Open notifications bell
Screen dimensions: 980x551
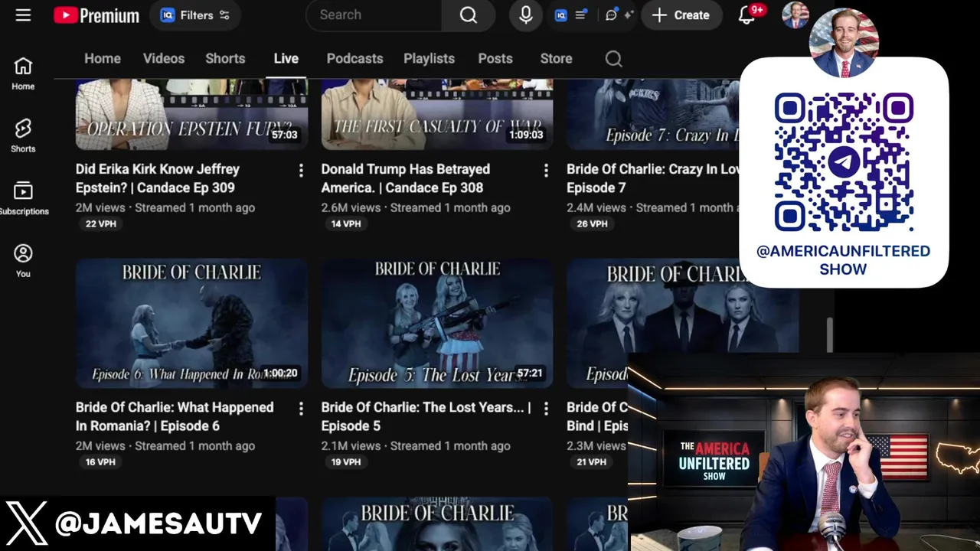(x=746, y=15)
